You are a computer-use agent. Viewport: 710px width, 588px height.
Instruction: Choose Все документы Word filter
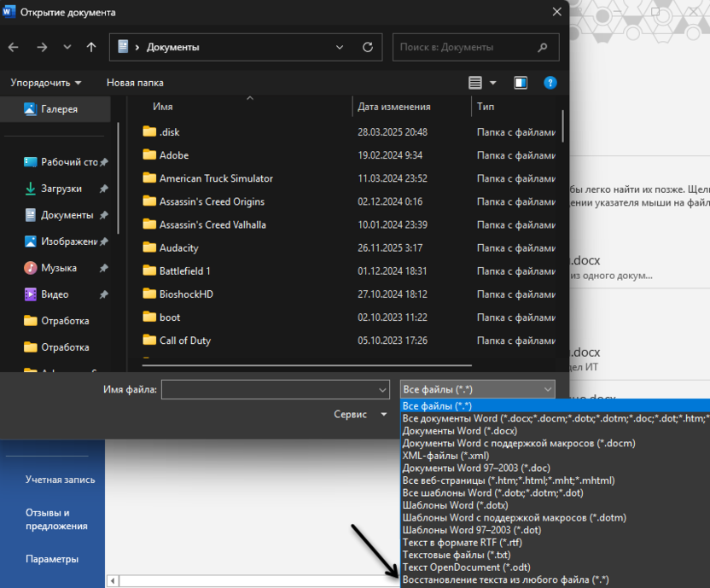[x=556, y=418]
